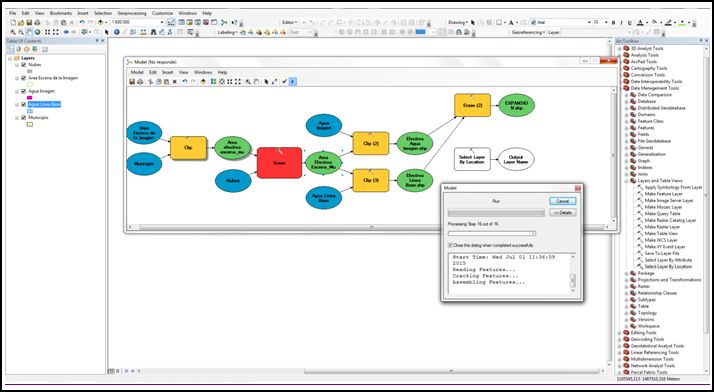Uncheck the Nubes layer visibility box
The image size is (714, 392).
click(x=24, y=65)
